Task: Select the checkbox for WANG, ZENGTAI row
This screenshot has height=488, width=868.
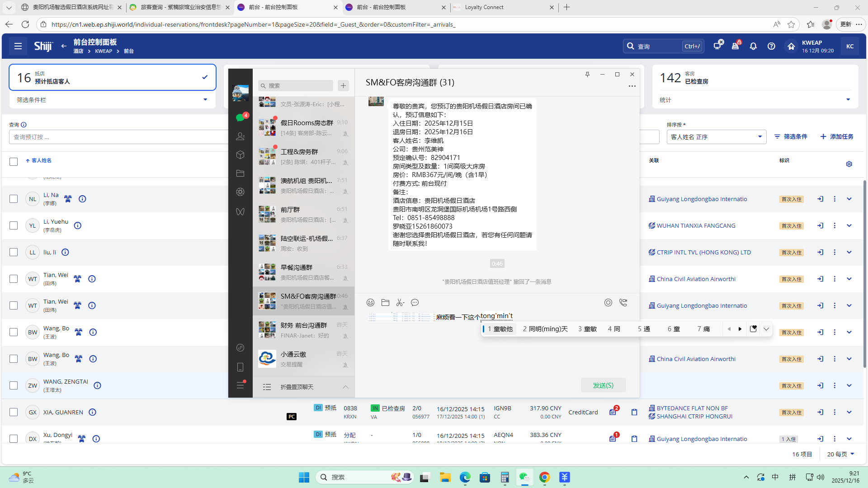Action: 14,385
